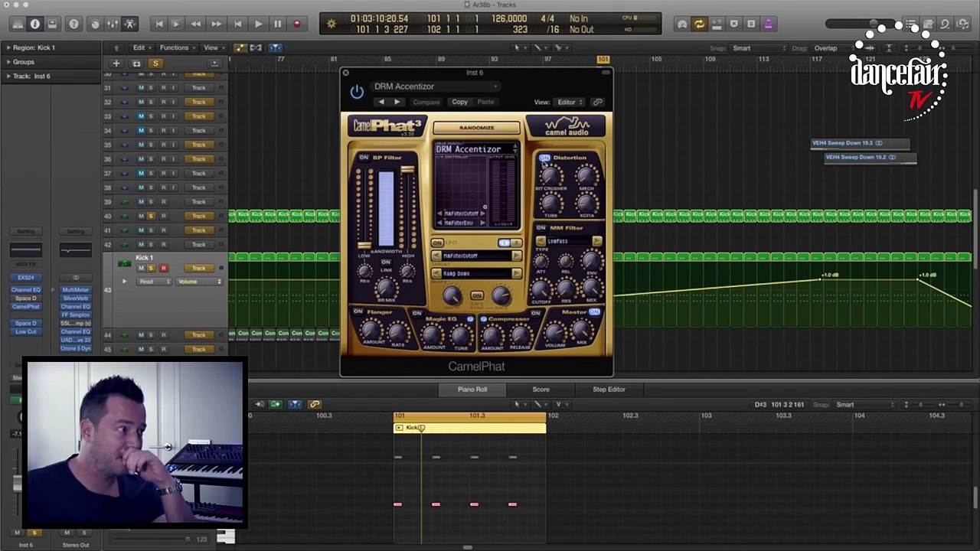Toggle the Master ON switch
This screenshot has height=551, width=980.
click(x=594, y=312)
